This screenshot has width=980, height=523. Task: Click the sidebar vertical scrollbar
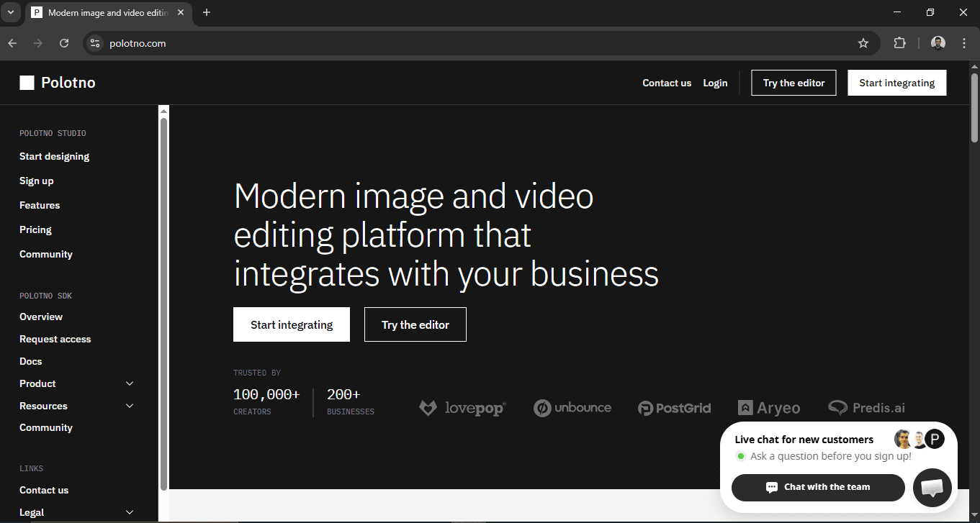tap(163, 302)
